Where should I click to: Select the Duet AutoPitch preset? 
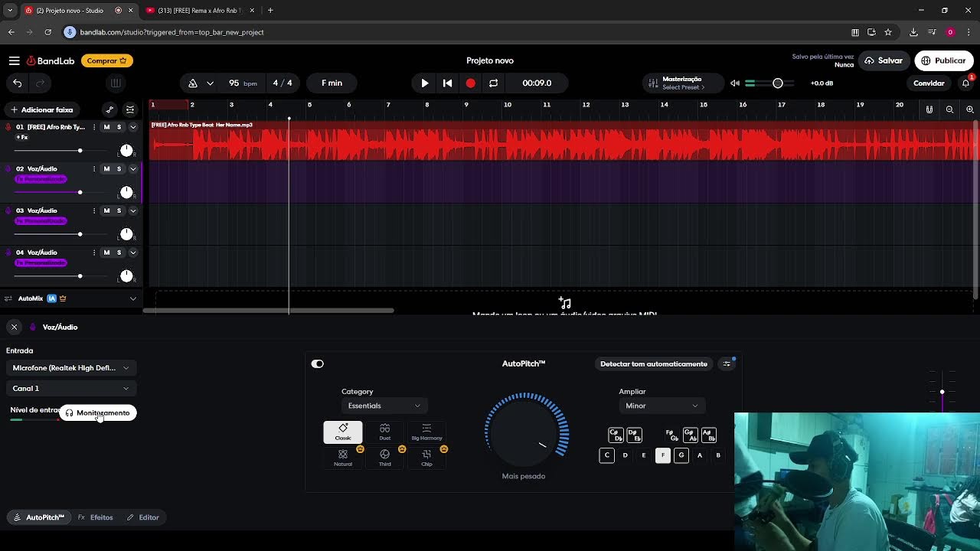tap(385, 432)
